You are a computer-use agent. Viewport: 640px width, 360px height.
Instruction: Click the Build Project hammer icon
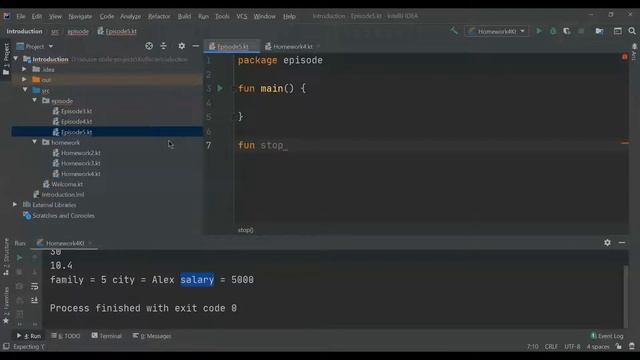[x=454, y=31]
